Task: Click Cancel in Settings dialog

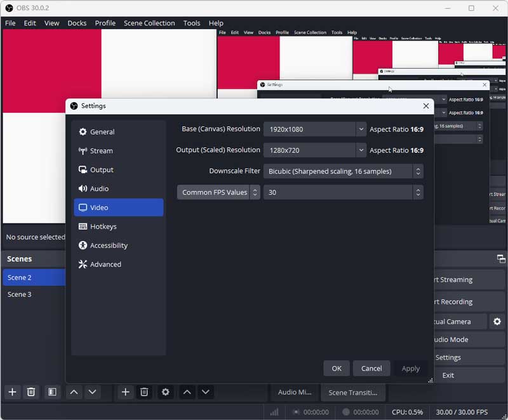Action: coord(371,368)
